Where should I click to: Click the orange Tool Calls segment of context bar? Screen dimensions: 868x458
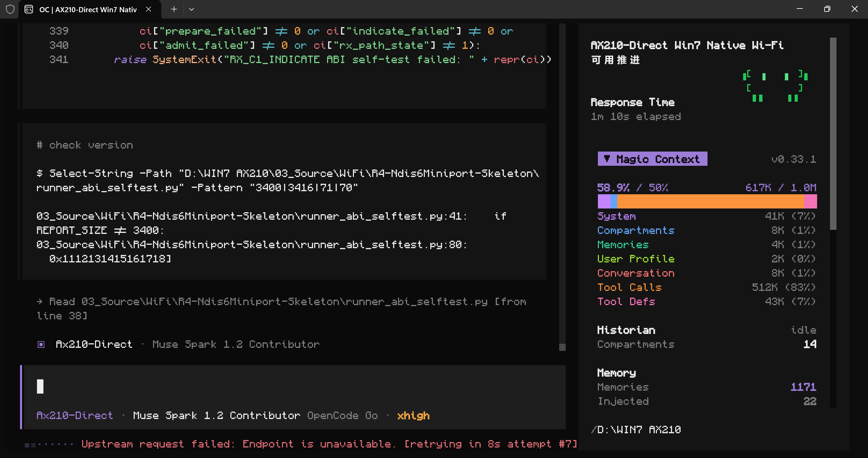711,201
